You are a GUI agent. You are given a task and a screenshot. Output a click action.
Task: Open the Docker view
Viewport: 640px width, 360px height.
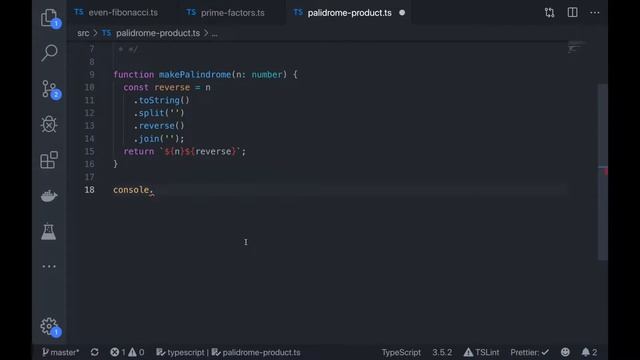pyautogui.click(x=49, y=196)
